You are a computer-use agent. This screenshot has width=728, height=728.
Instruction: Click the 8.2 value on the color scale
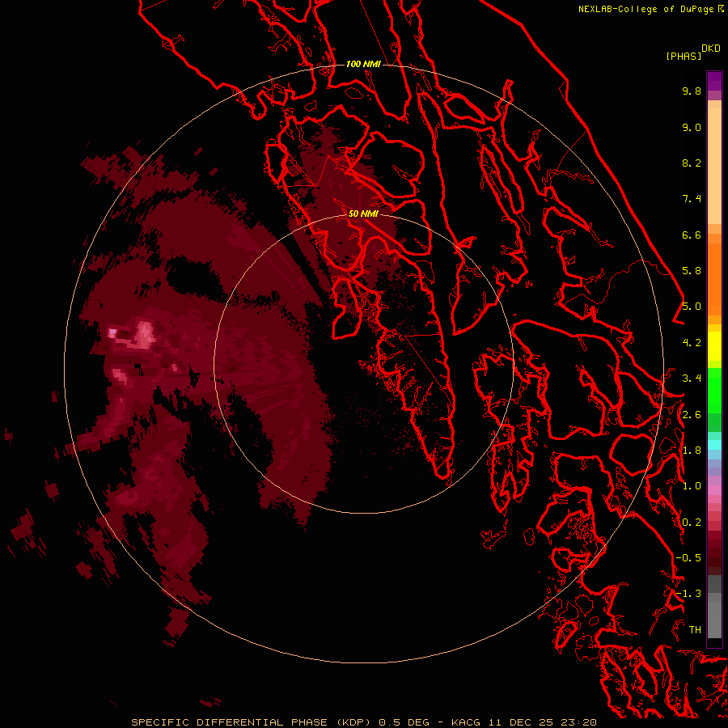(x=692, y=163)
